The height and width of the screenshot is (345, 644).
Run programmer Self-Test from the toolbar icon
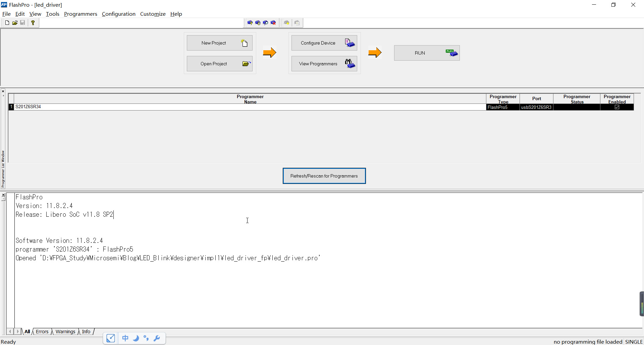pyautogui.click(x=258, y=22)
